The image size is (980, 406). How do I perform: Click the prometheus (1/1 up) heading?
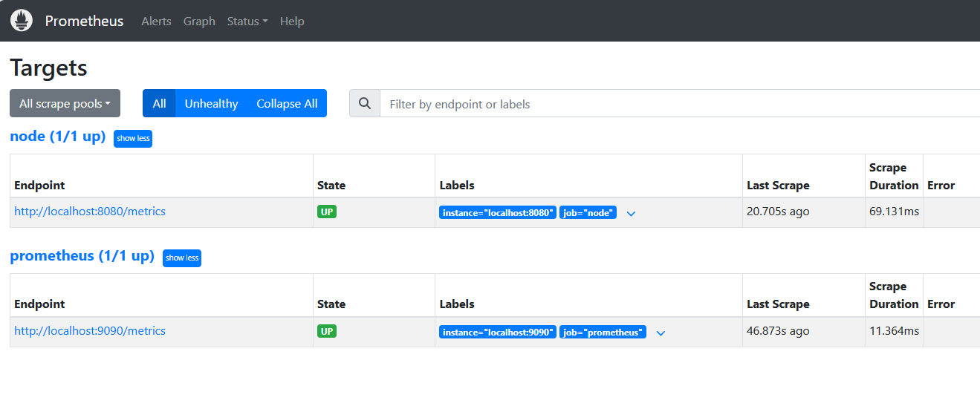pos(82,256)
